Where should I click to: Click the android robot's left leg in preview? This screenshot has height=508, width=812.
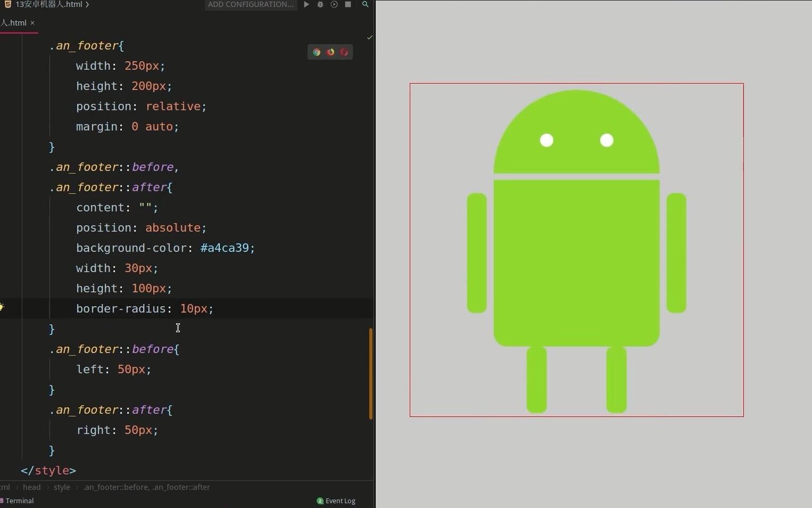537,380
